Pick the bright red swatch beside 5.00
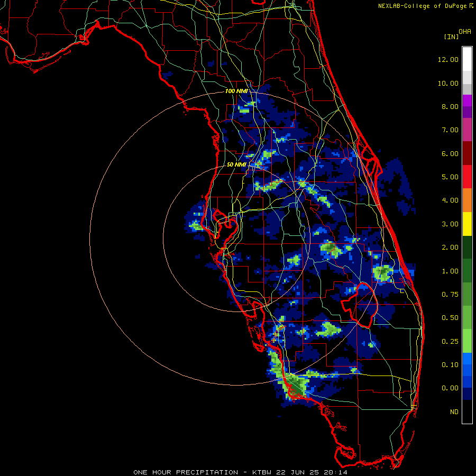Image resolution: width=476 pixels, height=476 pixels. click(x=467, y=177)
